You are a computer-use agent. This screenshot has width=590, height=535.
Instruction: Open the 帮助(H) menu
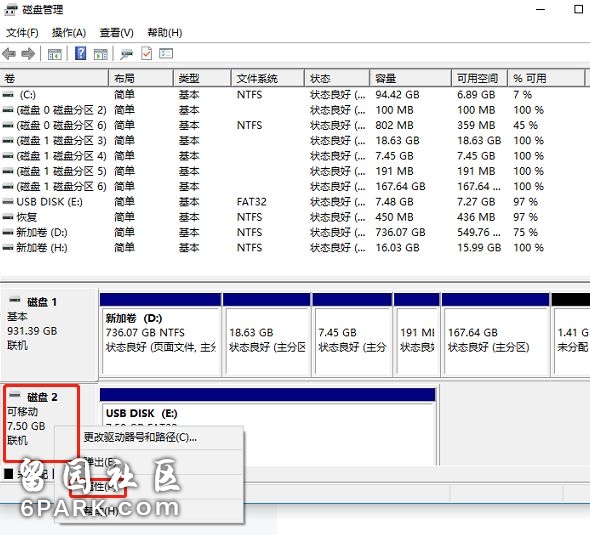pos(165,33)
